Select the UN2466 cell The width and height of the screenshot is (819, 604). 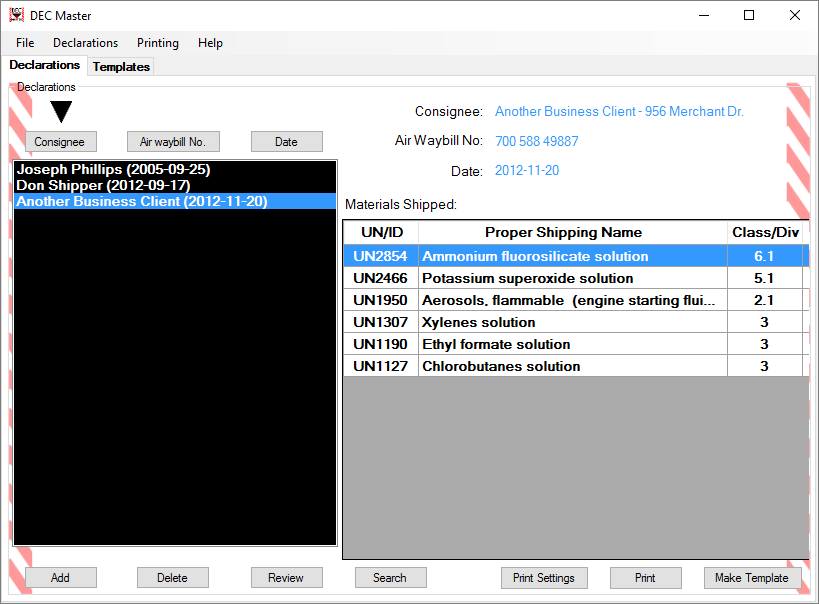click(381, 278)
